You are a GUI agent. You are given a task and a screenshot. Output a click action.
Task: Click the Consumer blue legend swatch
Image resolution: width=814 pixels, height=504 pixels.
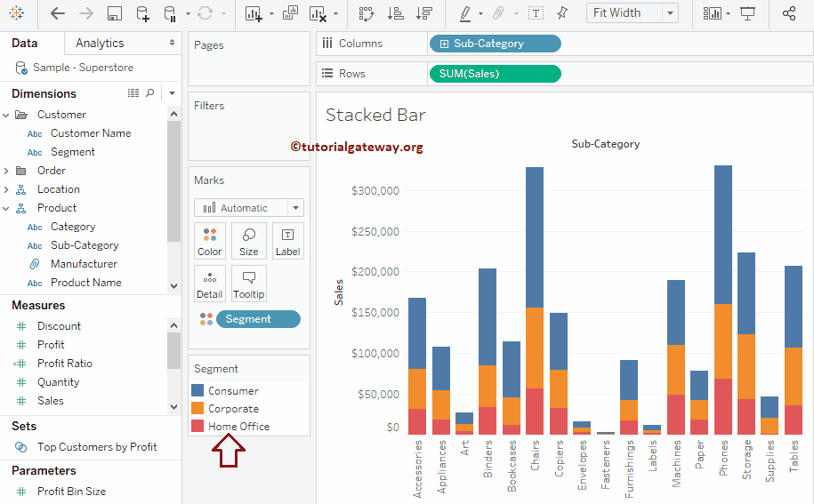pyautogui.click(x=197, y=391)
